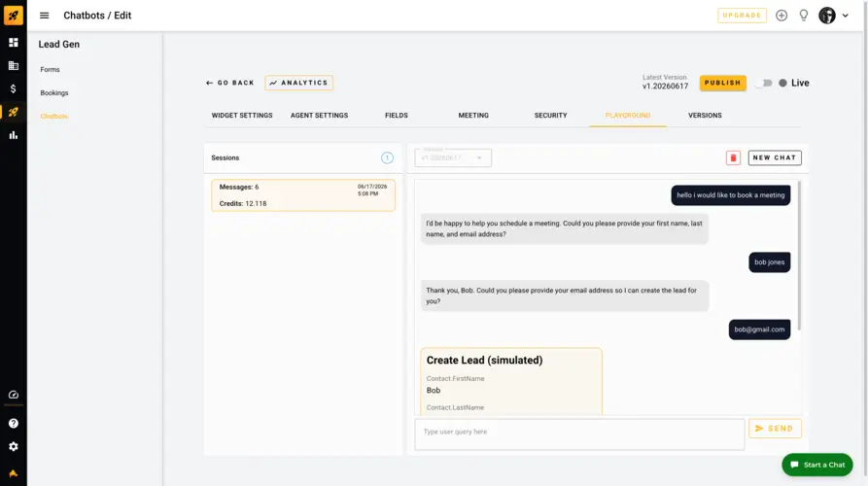Click the Send button
The image size is (868, 486).
(x=775, y=429)
